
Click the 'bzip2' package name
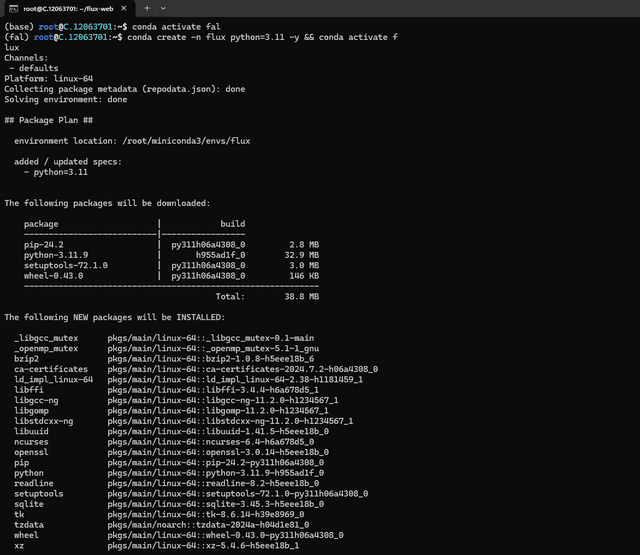coord(27,359)
